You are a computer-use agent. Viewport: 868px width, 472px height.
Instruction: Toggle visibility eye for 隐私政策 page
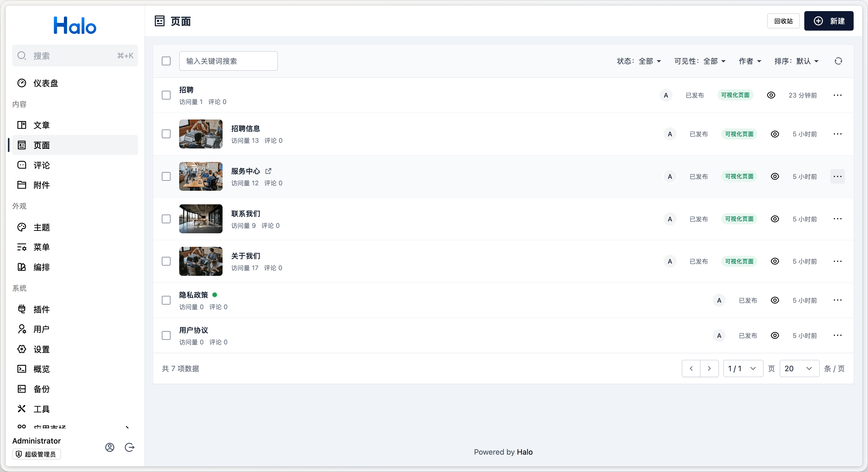[775, 300]
